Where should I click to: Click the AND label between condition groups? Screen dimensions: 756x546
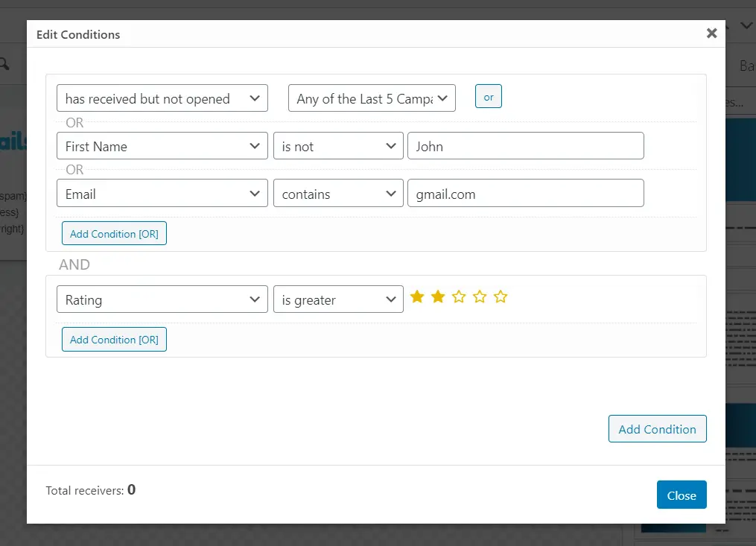(74, 264)
